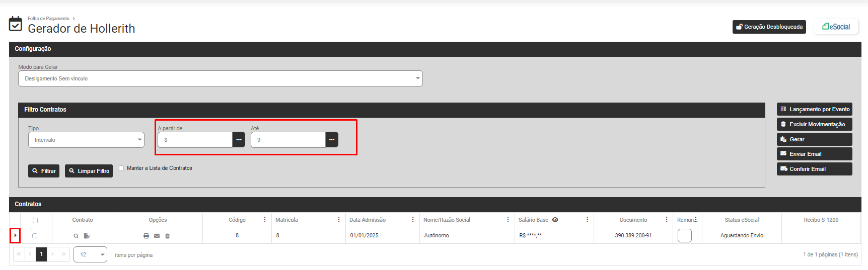Expand the contract 8 row details arrow
Screen dimensions: 868x270
15,235
